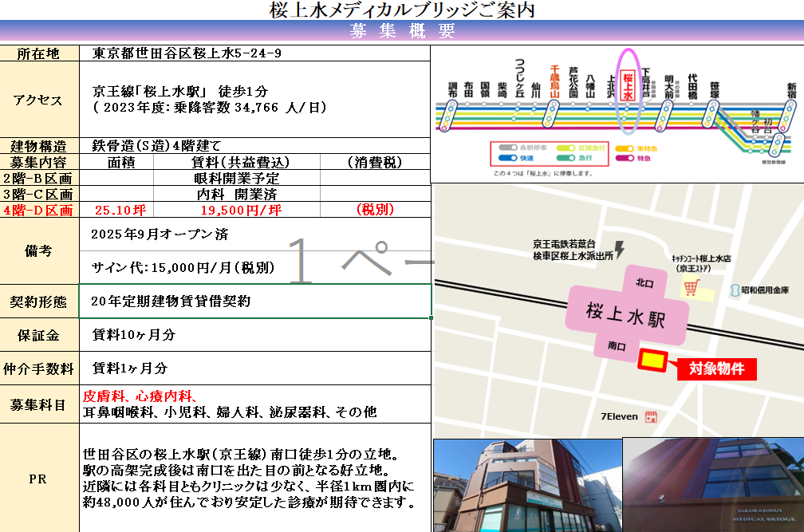Viewport: 804px width, 532px height.
Task: Select the 20年定期建物賃貸借契約 cell
Action: coord(255,301)
